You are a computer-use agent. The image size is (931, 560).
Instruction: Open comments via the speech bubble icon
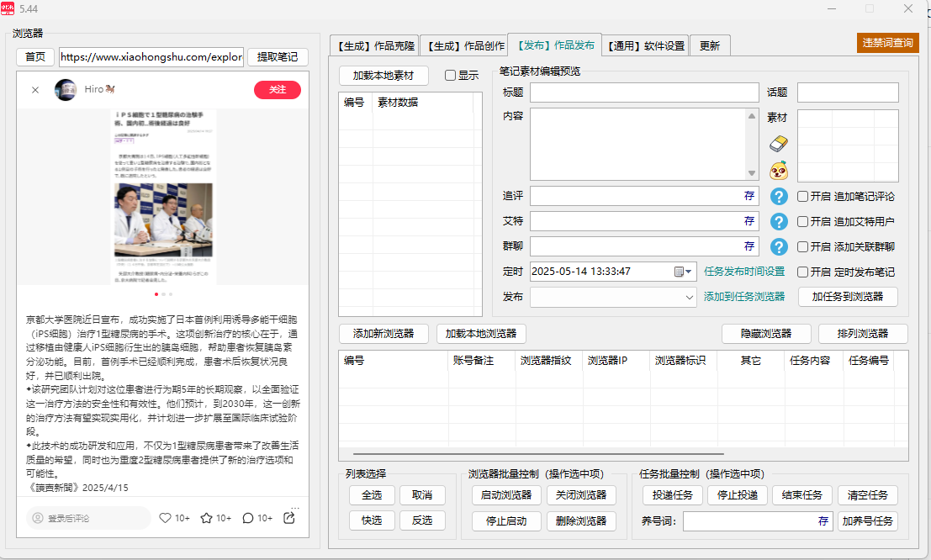coord(248,519)
